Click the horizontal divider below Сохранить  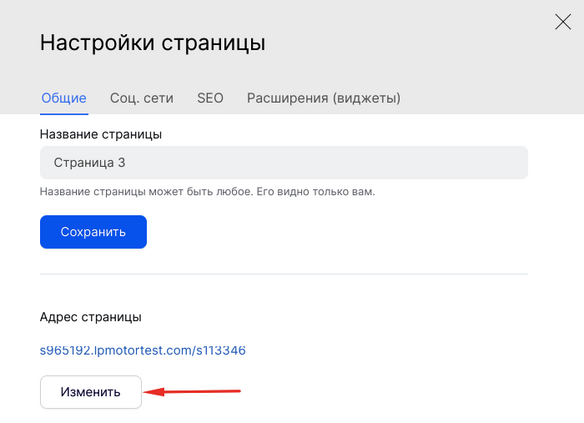[284, 274]
